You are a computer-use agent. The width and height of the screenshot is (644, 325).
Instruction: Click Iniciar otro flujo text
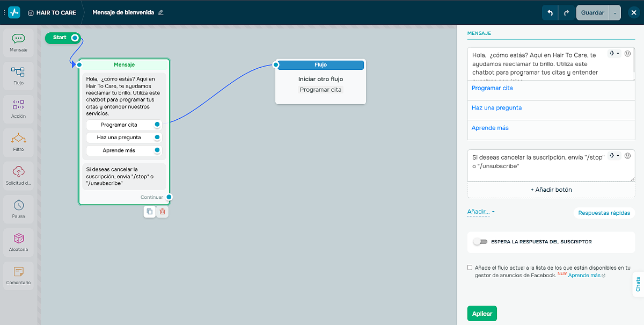click(x=320, y=79)
